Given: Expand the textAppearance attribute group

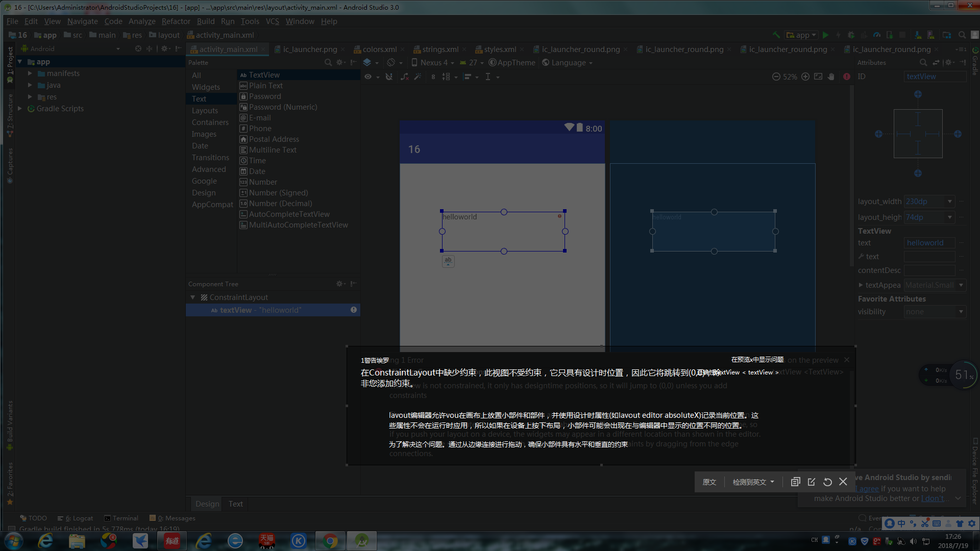Looking at the screenshot, I should pos(861,285).
